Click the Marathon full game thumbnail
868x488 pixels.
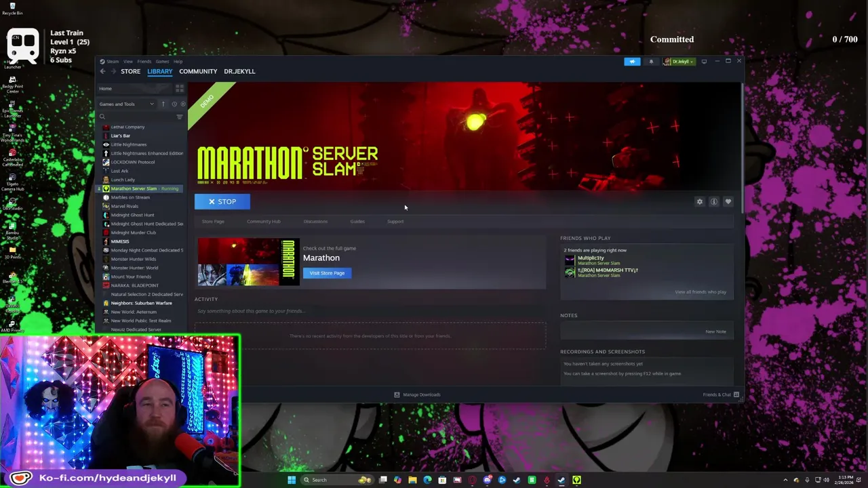(x=248, y=262)
